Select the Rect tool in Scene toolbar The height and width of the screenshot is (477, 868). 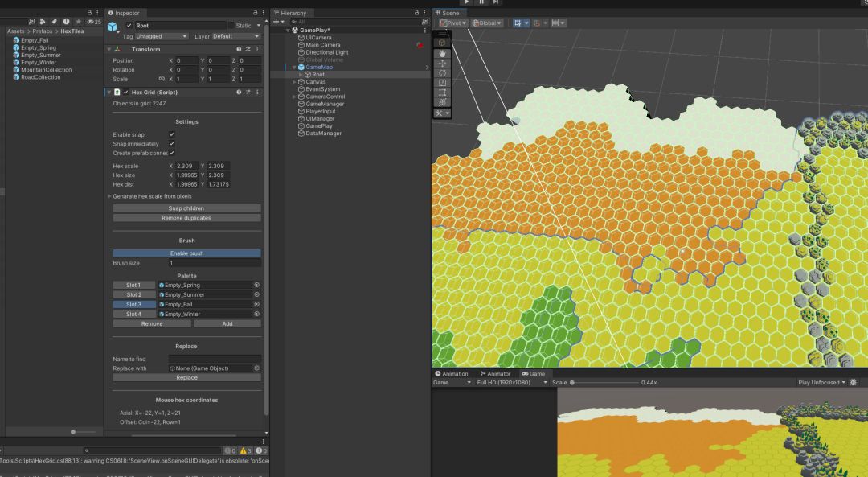(442, 93)
